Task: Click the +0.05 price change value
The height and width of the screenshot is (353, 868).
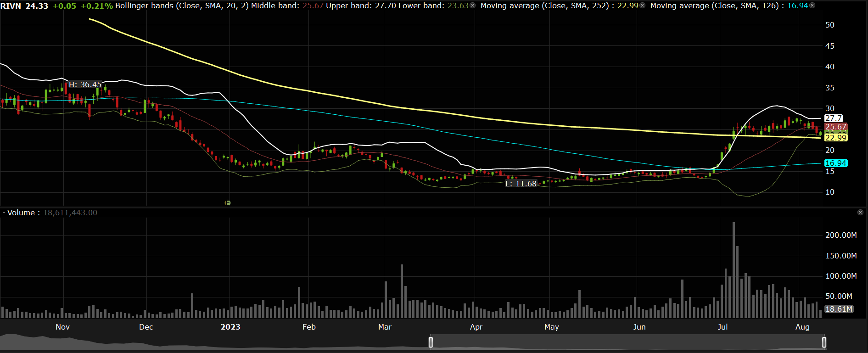Action: [65, 6]
